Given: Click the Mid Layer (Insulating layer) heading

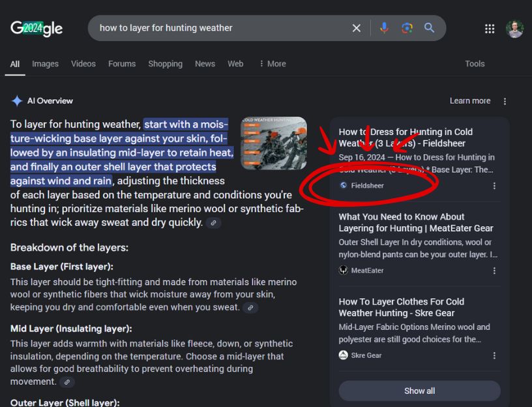Looking at the screenshot, I should pos(71,329).
